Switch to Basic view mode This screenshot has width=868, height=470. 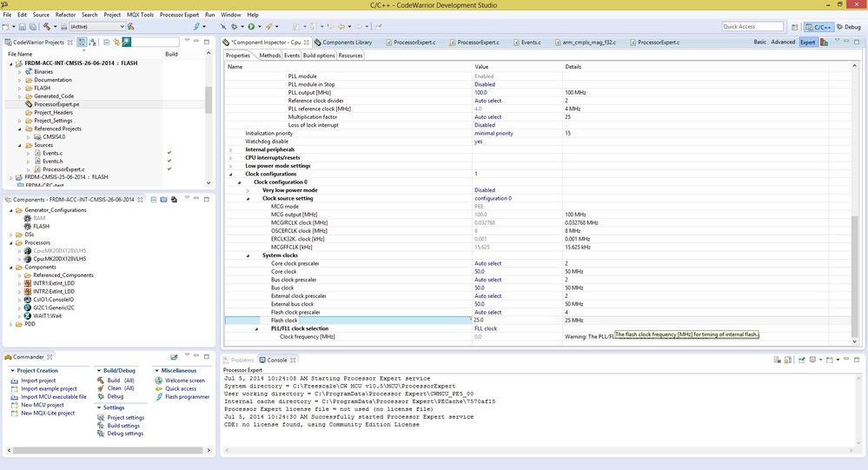tap(759, 42)
